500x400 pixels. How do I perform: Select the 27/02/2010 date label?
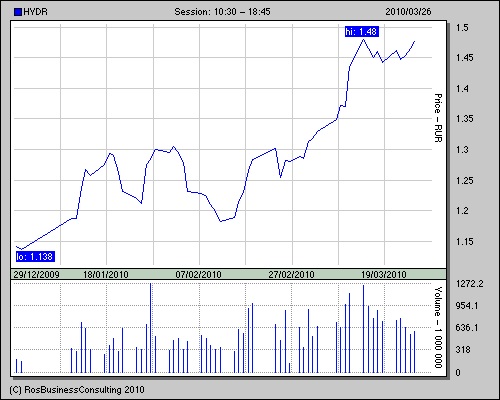291,275
